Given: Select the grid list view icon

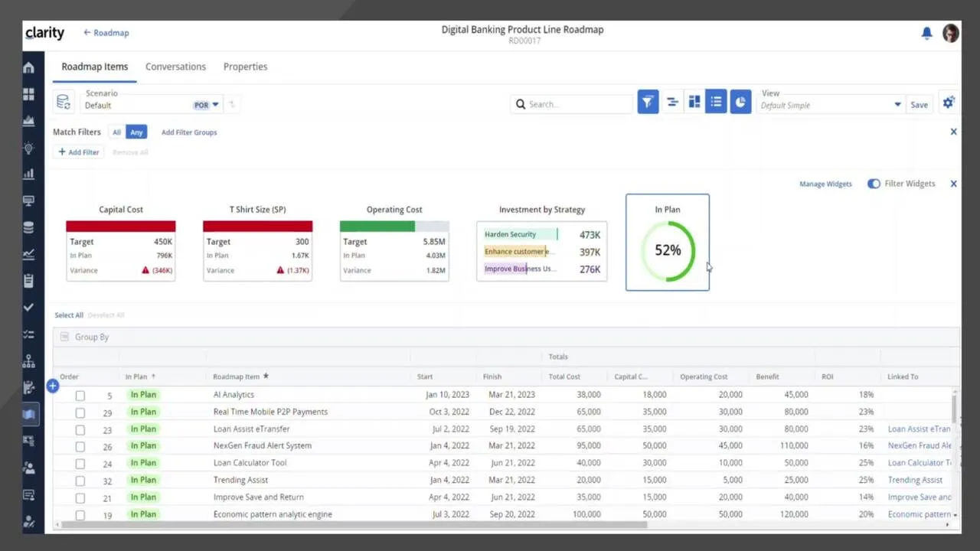Looking at the screenshot, I should click(x=716, y=103).
